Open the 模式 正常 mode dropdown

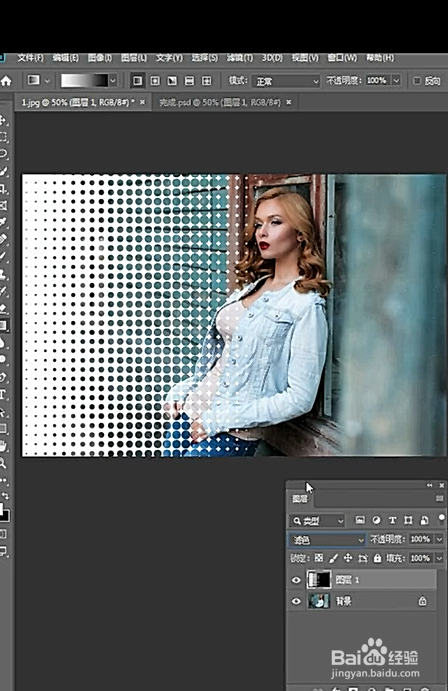click(x=285, y=81)
